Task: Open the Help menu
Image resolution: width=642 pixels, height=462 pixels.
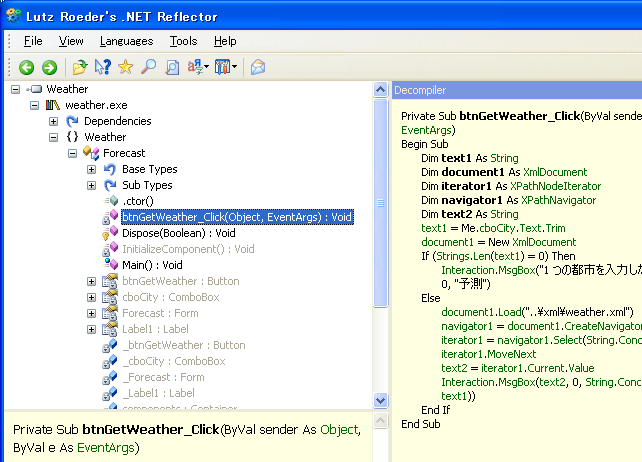Action: coord(225,41)
